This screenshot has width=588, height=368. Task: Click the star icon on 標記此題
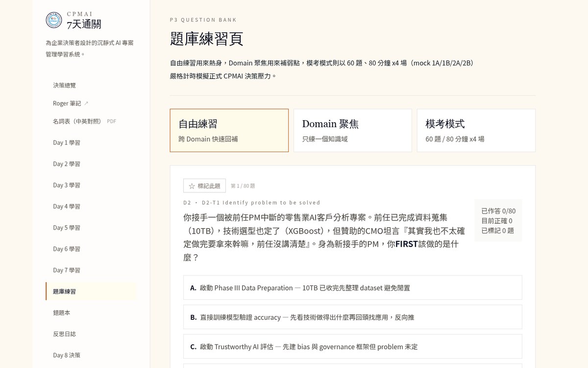click(192, 186)
